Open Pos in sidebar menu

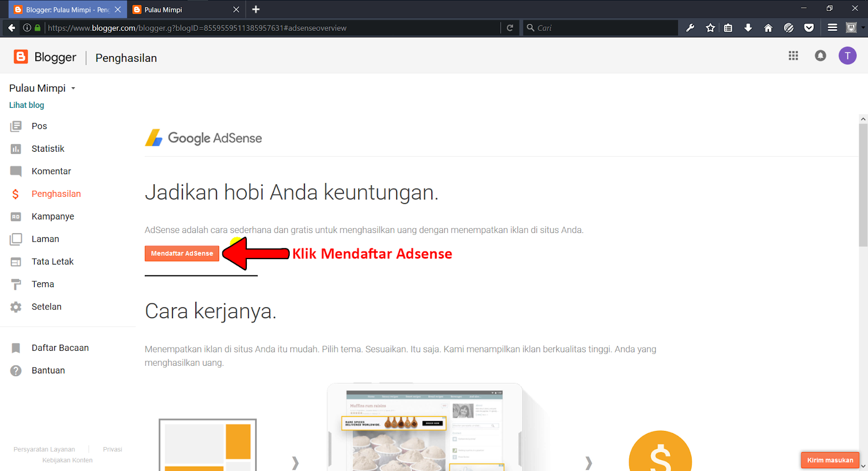tap(39, 126)
